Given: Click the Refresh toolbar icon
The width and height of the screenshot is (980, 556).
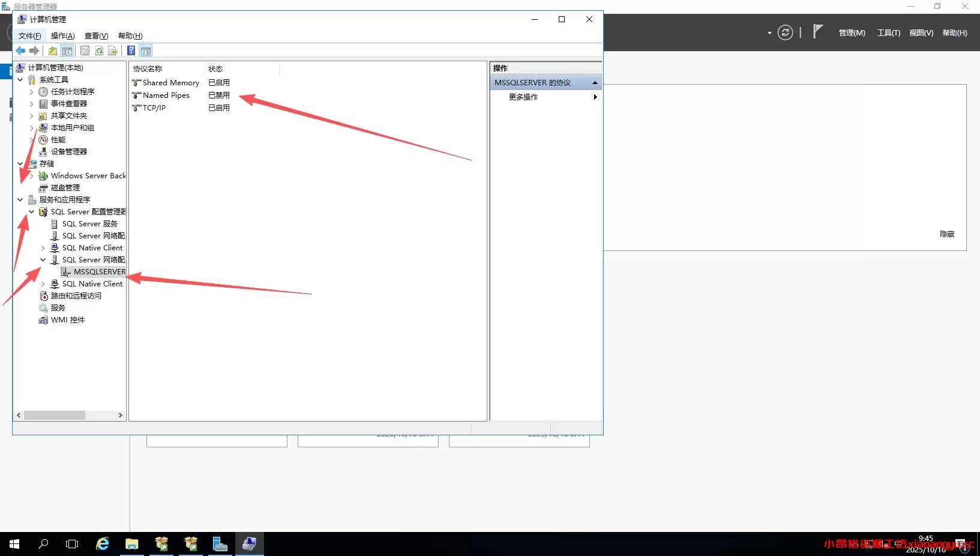Looking at the screenshot, I should coord(99,51).
